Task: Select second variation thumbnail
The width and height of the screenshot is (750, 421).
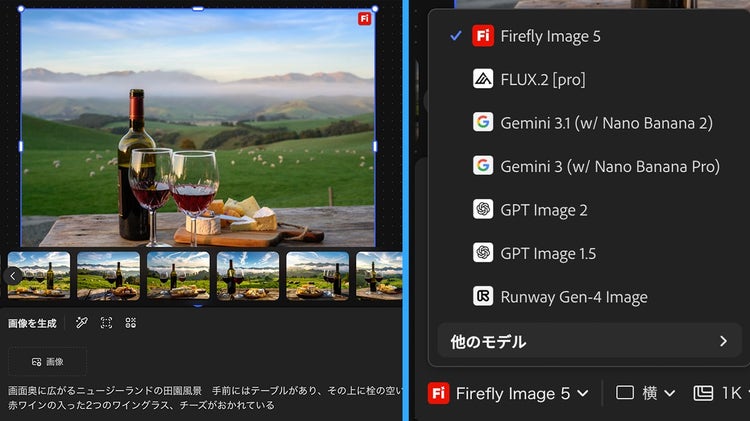Action: [109, 276]
